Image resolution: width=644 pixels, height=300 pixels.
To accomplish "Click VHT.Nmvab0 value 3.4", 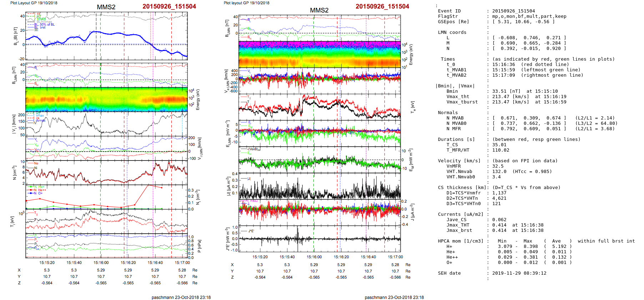I will coord(497,177).
